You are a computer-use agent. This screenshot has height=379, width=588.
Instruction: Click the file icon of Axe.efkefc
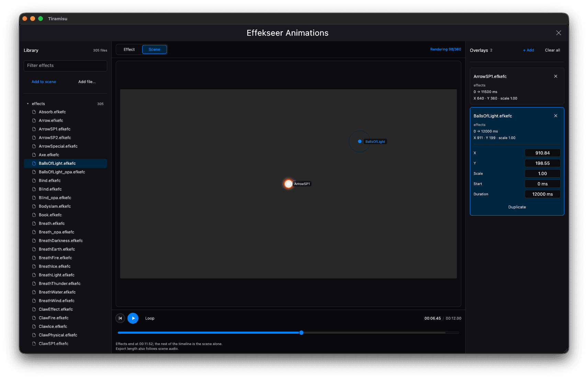[34, 155]
